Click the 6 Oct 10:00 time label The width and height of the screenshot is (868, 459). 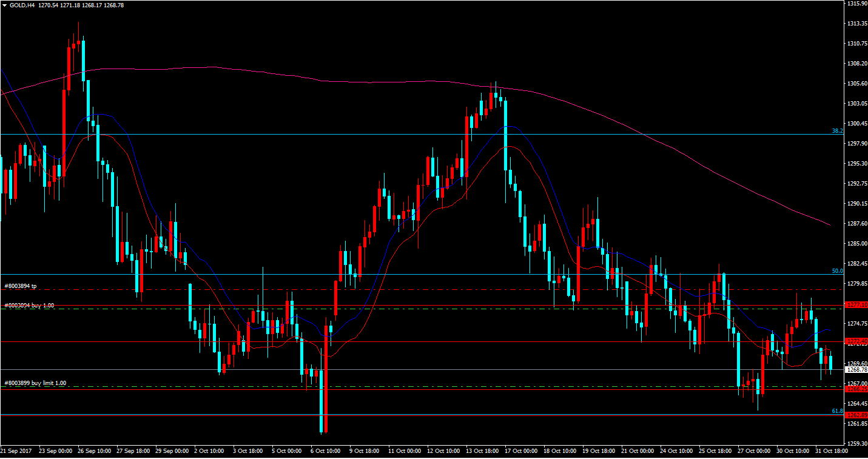(325, 451)
